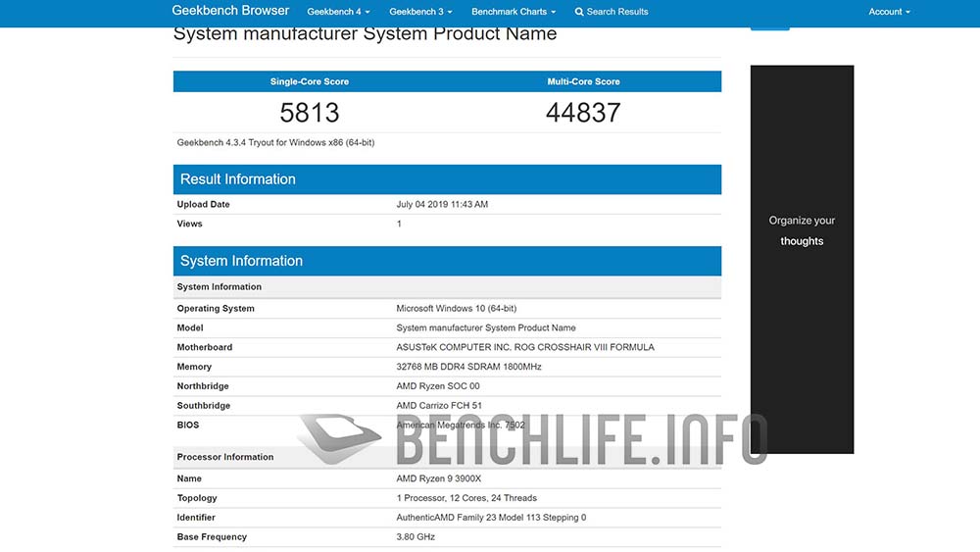Click the Model row label

pyautogui.click(x=190, y=328)
